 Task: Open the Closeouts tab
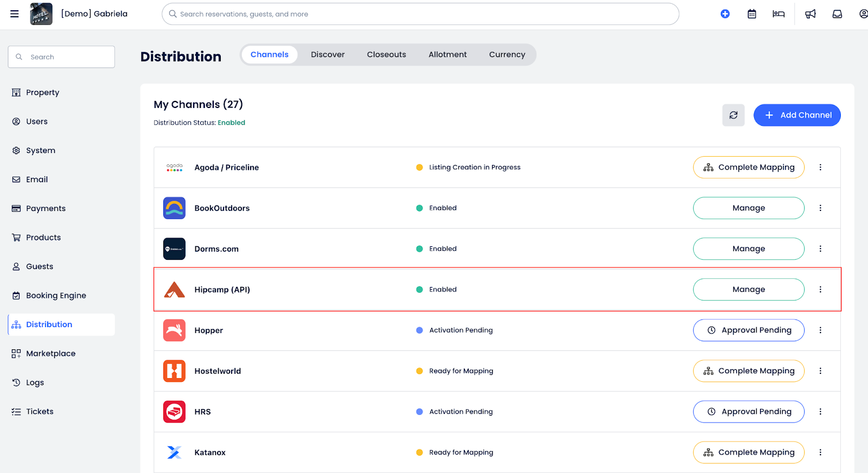tap(386, 55)
